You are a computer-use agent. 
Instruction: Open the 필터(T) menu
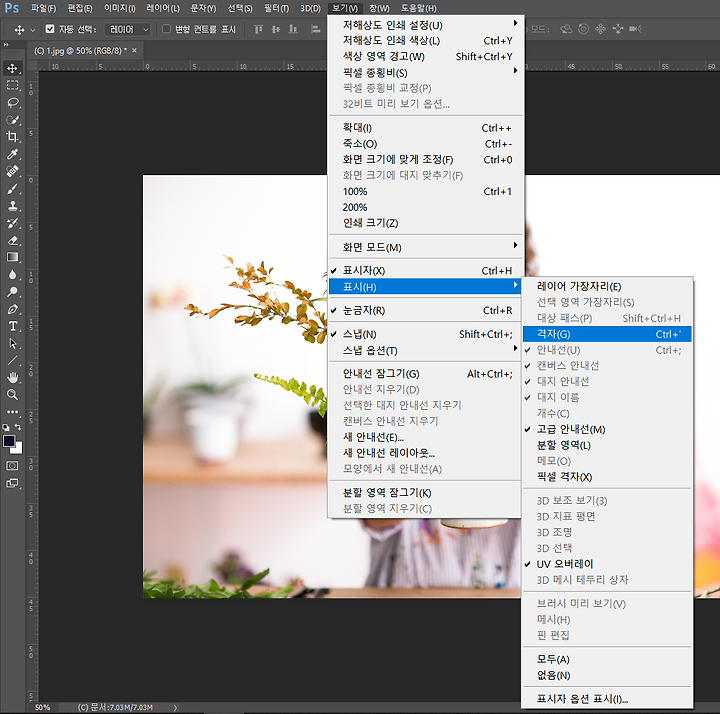[x=276, y=8]
